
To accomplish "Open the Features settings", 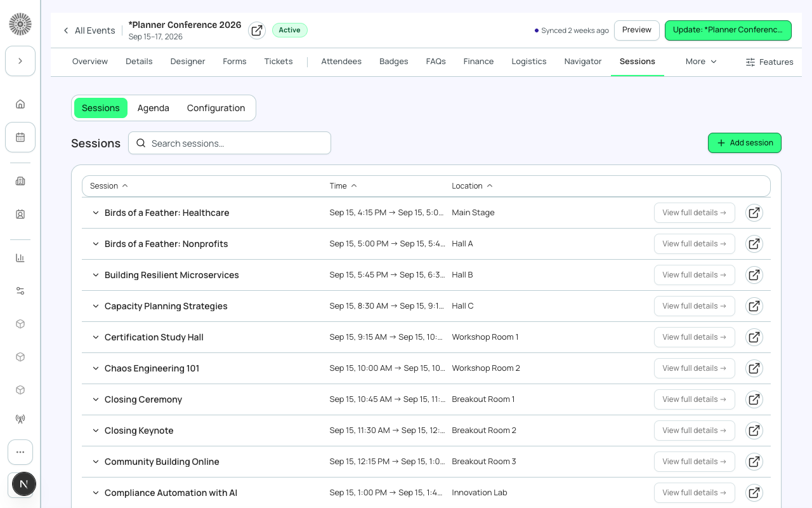I will tap(769, 62).
